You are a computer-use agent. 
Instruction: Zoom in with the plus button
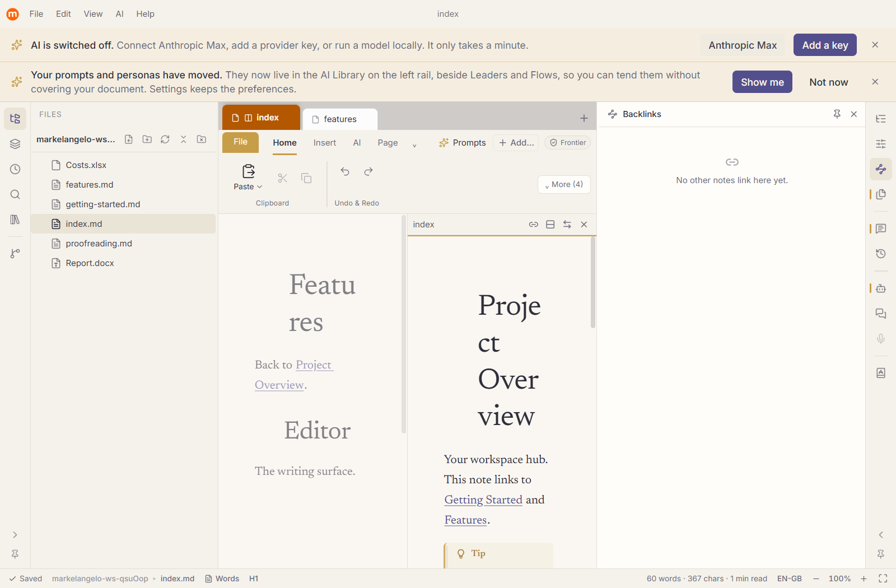pos(864,578)
